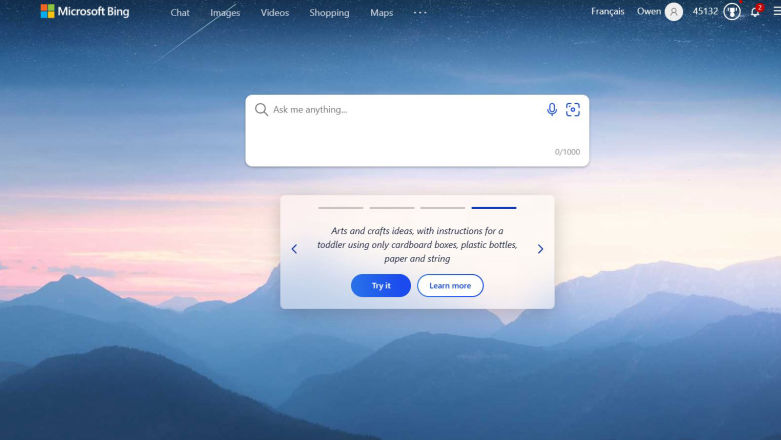Go to previous suggestion with left chevron
This screenshot has height=440, width=781.
click(294, 249)
